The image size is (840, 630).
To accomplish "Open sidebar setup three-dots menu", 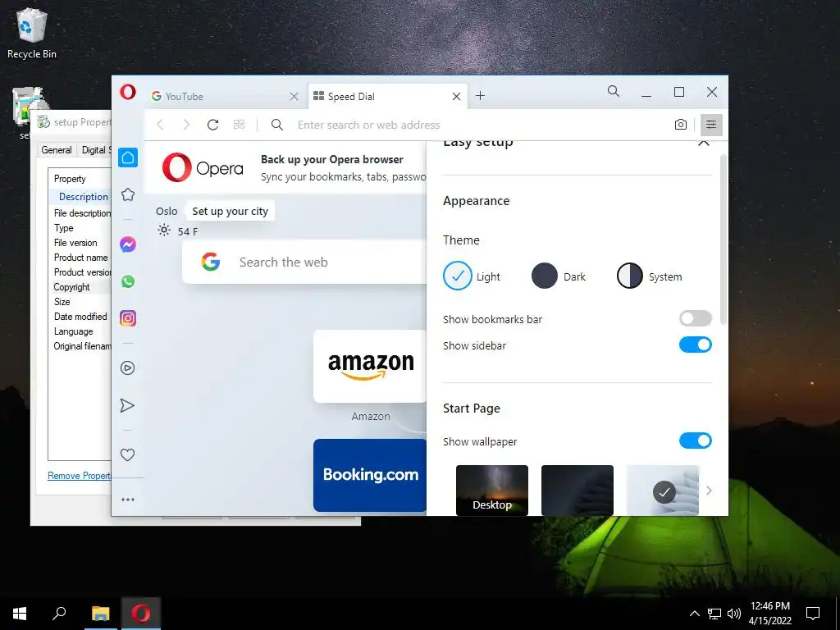I will coord(127,500).
